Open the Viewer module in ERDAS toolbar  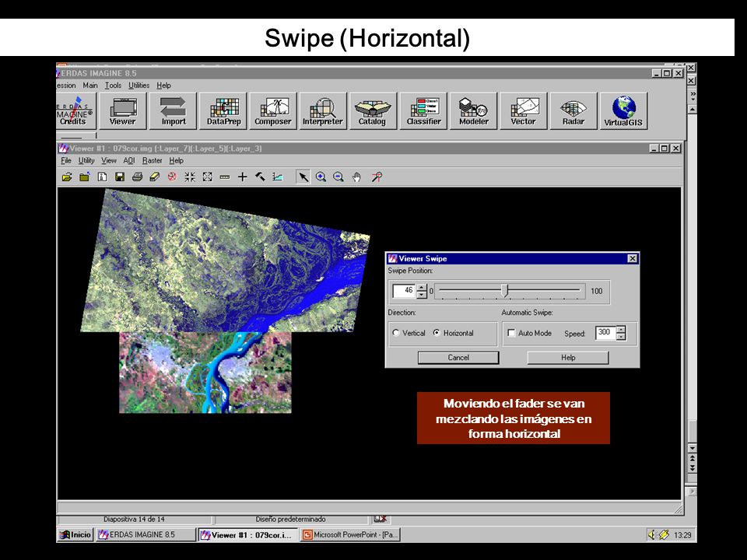122,111
